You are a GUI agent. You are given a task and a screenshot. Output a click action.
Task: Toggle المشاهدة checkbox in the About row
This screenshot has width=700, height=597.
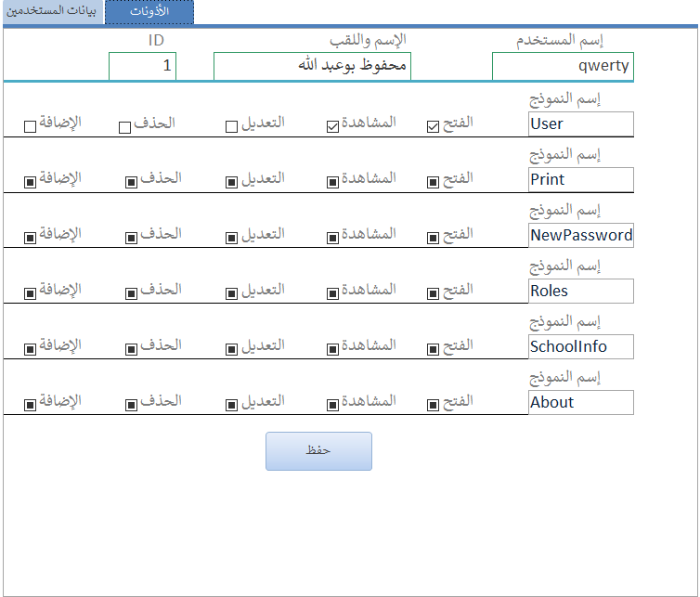pyautogui.click(x=332, y=405)
